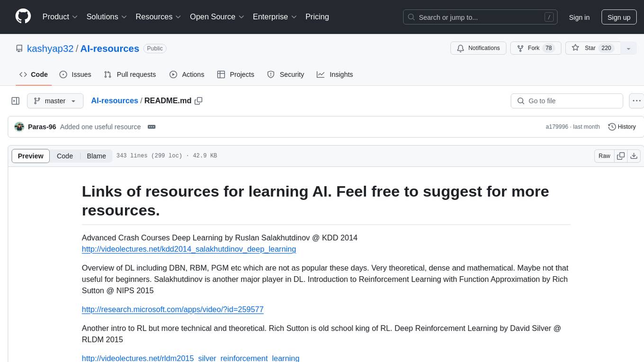This screenshot has width=644, height=362.
Task: Open the Added one useful resource commit
Action: [x=100, y=127]
